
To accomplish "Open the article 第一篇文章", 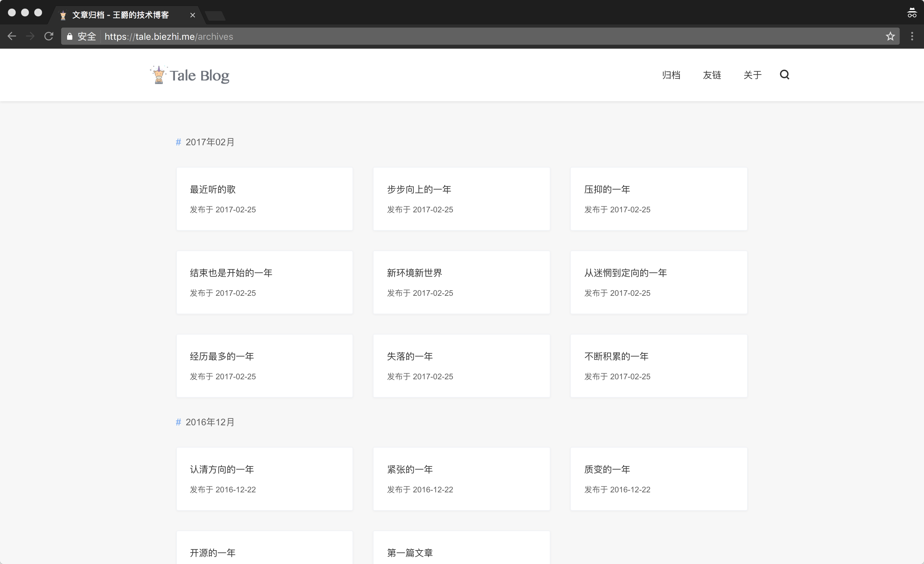I will (x=410, y=552).
